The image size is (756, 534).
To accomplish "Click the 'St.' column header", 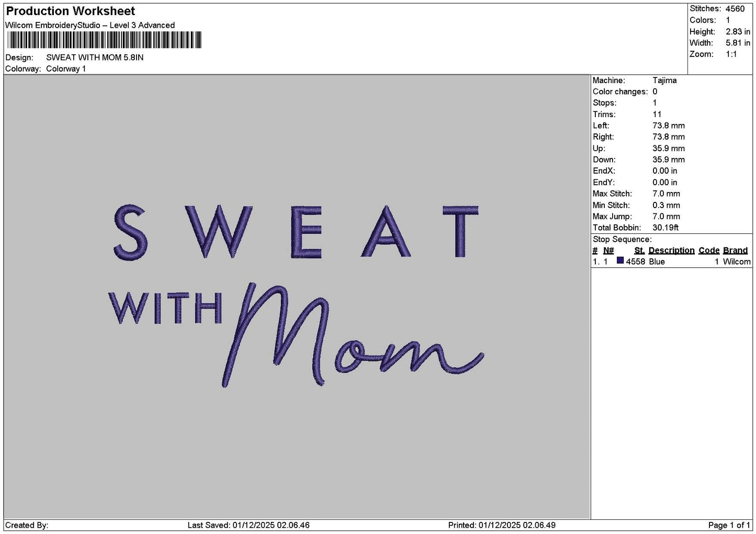I will (x=639, y=251).
